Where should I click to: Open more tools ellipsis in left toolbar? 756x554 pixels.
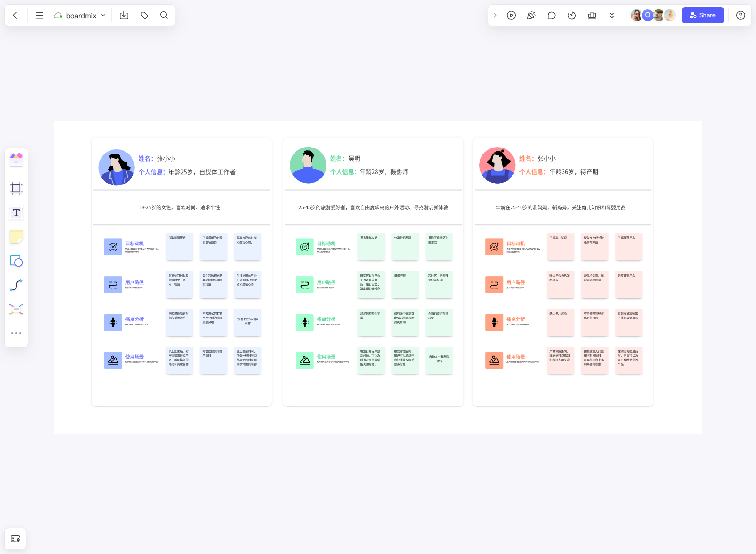[16, 333]
